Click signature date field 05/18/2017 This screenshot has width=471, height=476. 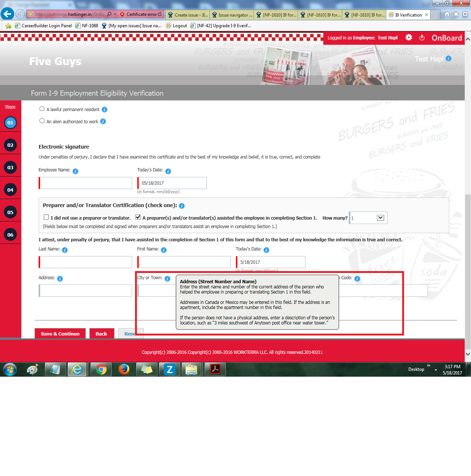[172, 183]
